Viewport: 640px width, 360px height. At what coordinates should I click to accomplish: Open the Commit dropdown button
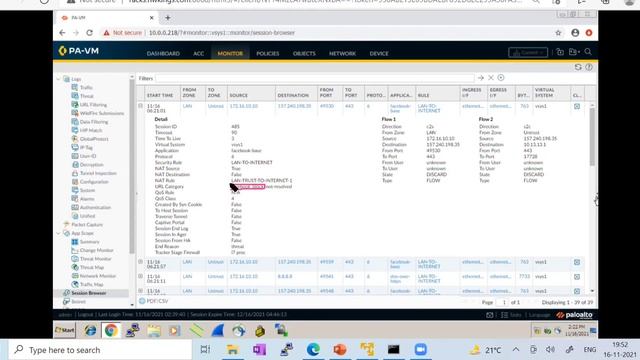click(528, 52)
